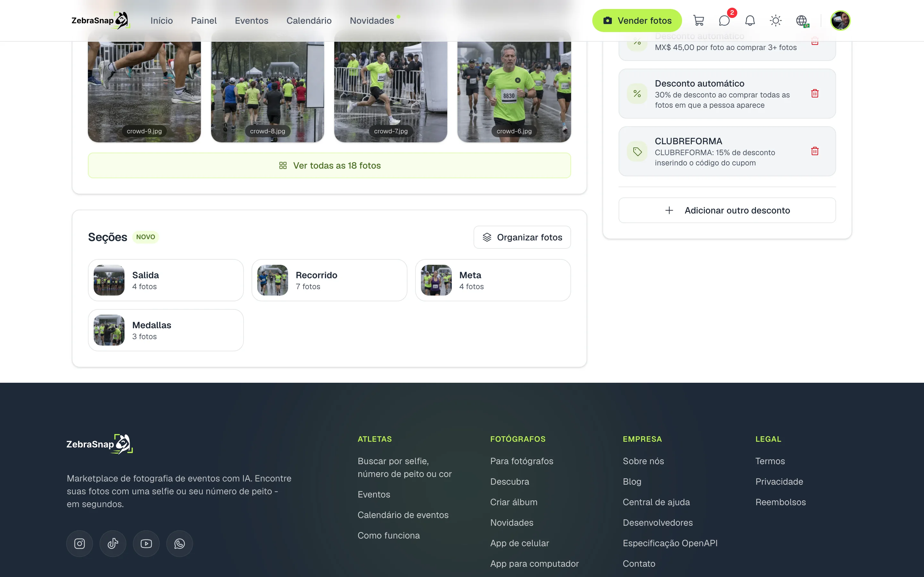Delete the CLUBREFORMA coupon
This screenshot has width=924, height=577.
(814, 151)
